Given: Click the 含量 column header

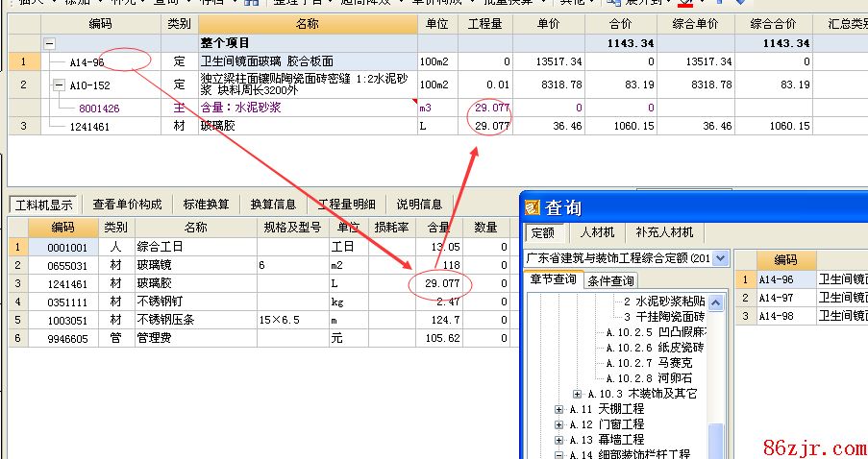Looking at the screenshot, I should click(437, 228).
